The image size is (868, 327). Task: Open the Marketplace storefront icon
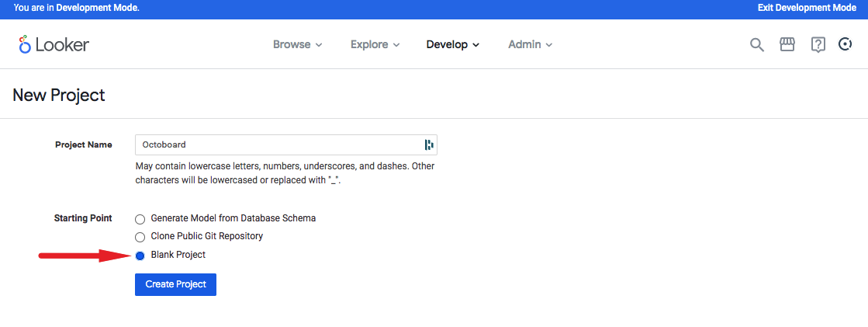[x=787, y=44]
